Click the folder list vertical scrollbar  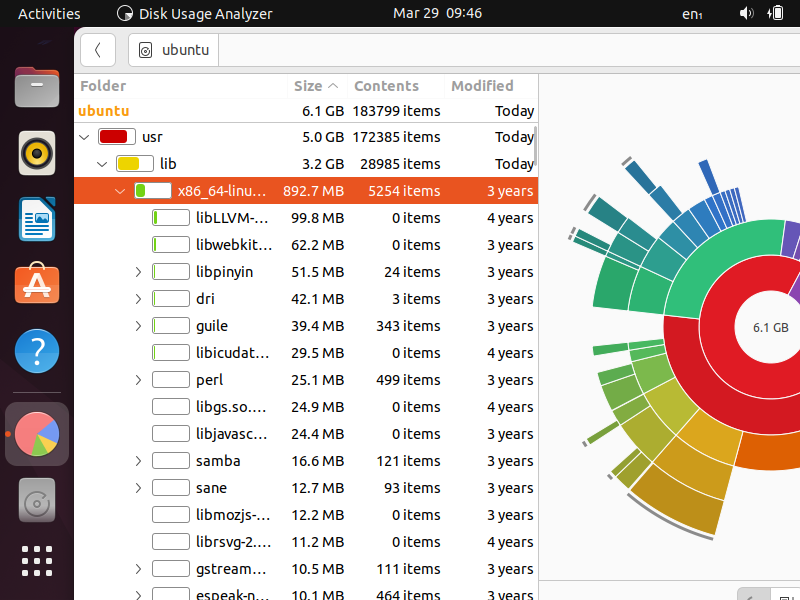click(535, 144)
